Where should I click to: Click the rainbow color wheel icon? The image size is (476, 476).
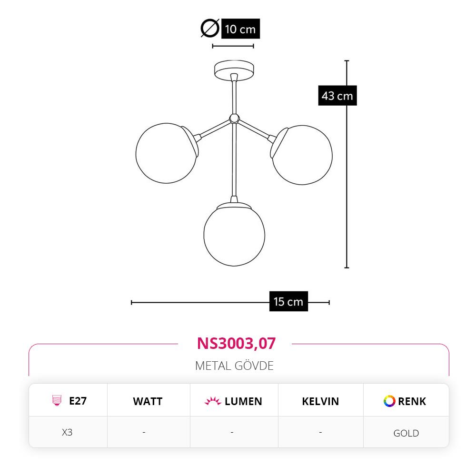pyautogui.click(x=389, y=401)
